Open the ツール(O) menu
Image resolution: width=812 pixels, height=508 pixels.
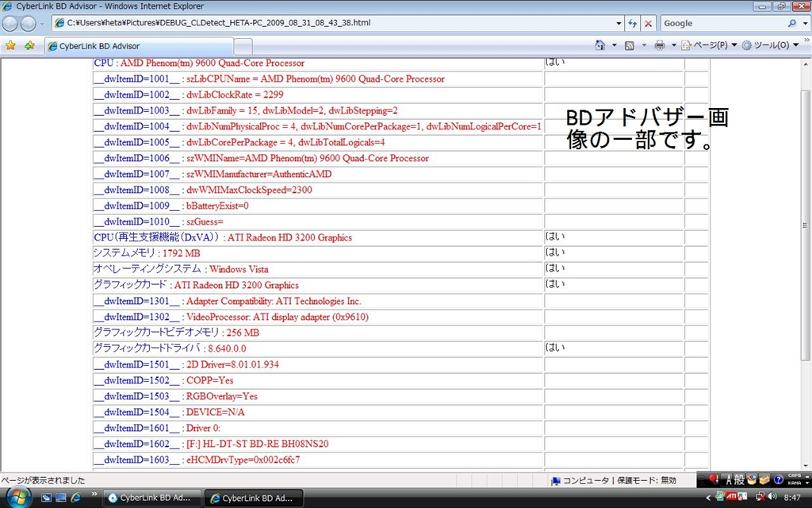coord(771,45)
